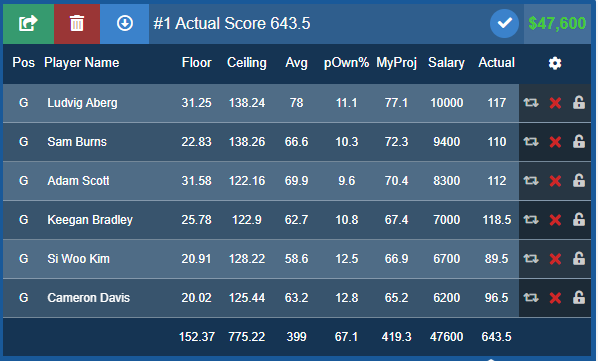
Task: Lock Ludvig Aberg in lineup
Action: 579,102
